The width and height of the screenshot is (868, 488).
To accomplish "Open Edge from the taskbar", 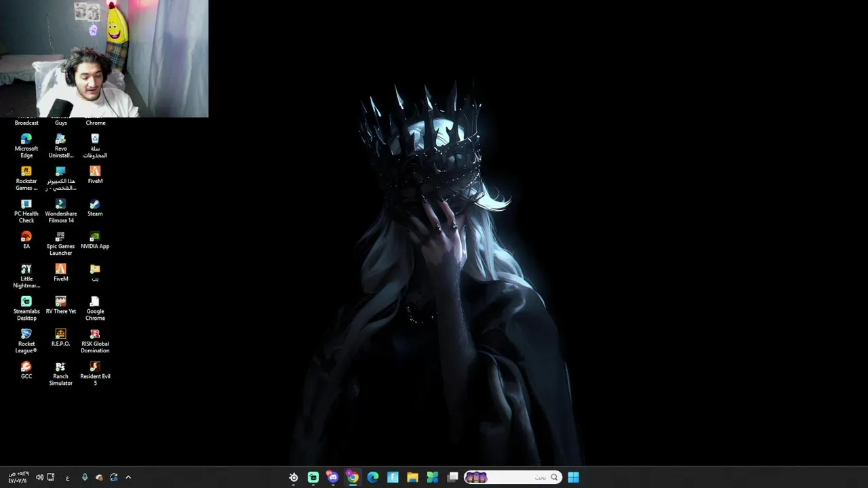I will point(372,477).
